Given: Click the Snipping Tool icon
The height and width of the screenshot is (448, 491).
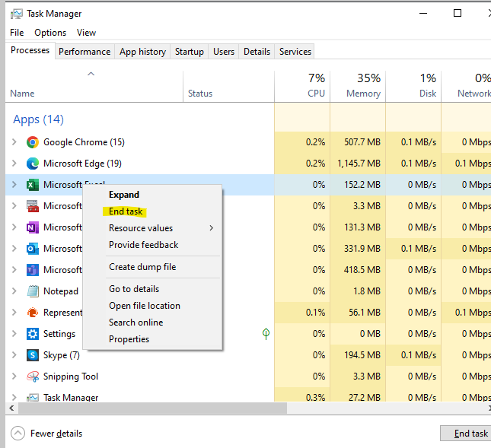Looking at the screenshot, I should coord(33,376).
